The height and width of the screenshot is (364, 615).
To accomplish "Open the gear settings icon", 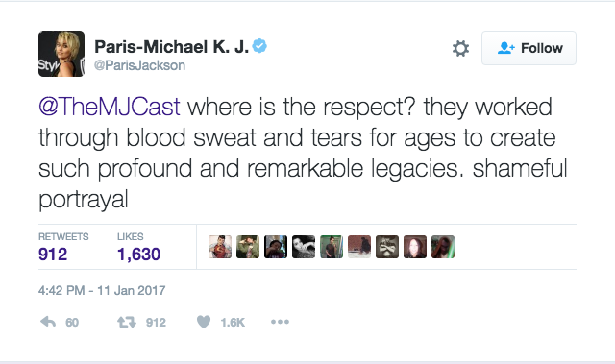I will (x=460, y=49).
